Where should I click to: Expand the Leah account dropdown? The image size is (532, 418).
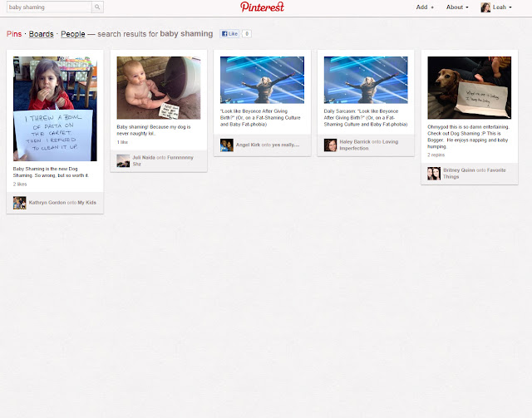point(502,7)
